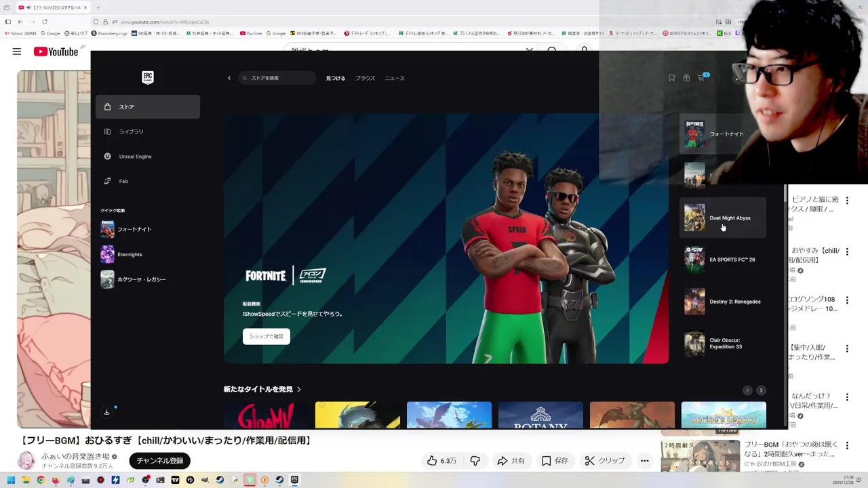868x488 pixels.
Task: Open the Gloomy game tile
Action: click(266, 415)
